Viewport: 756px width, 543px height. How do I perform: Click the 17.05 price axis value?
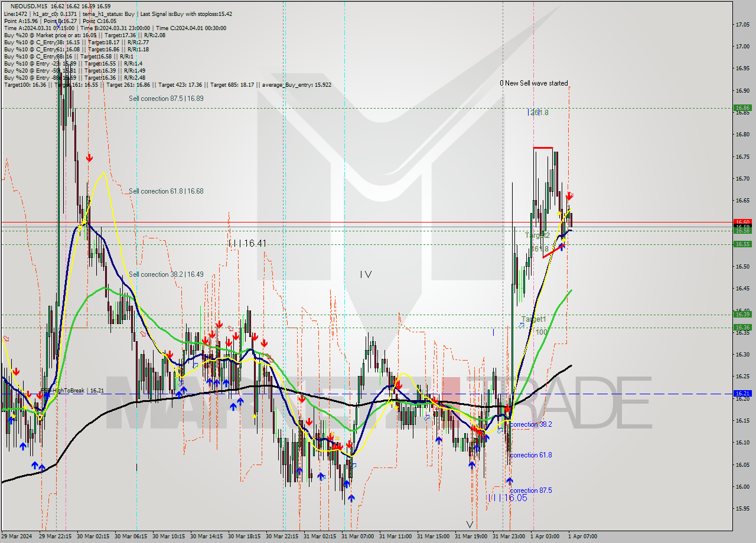[742, 24]
